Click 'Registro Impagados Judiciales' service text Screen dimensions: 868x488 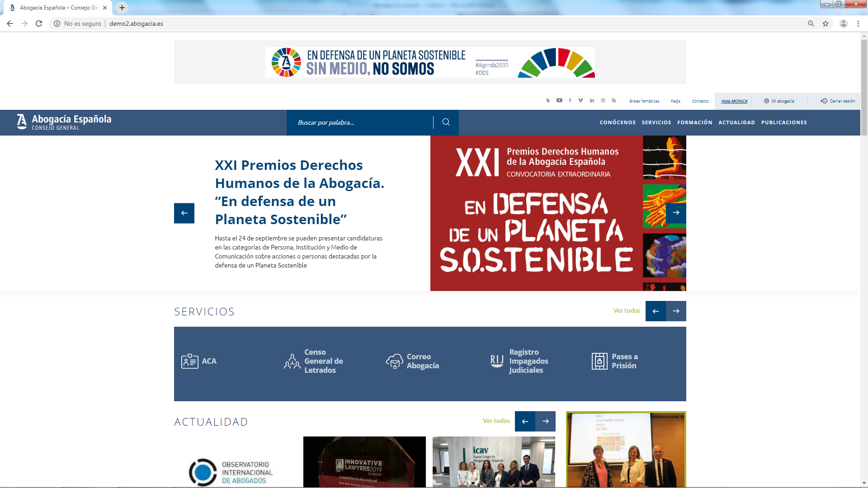point(528,361)
